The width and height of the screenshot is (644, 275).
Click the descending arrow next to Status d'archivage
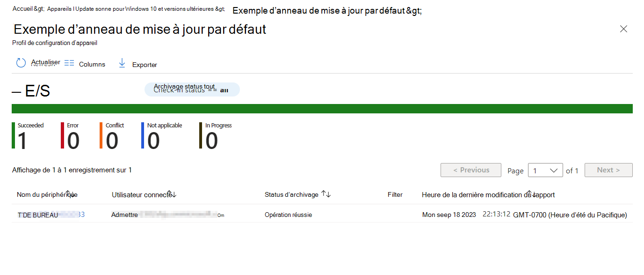(328, 195)
